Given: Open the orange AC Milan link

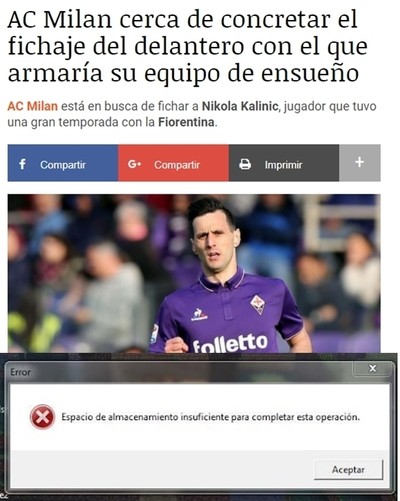Looking at the screenshot, I should (32, 106).
